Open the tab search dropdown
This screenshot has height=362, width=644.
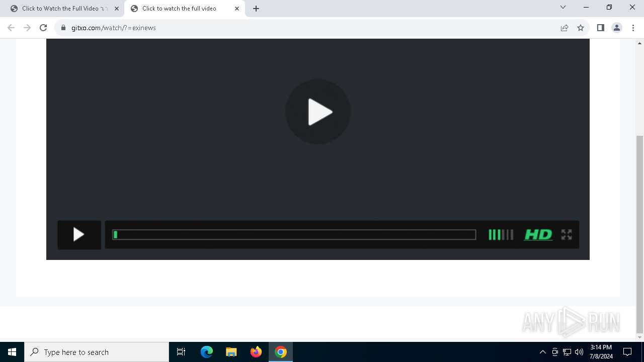[563, 8]
